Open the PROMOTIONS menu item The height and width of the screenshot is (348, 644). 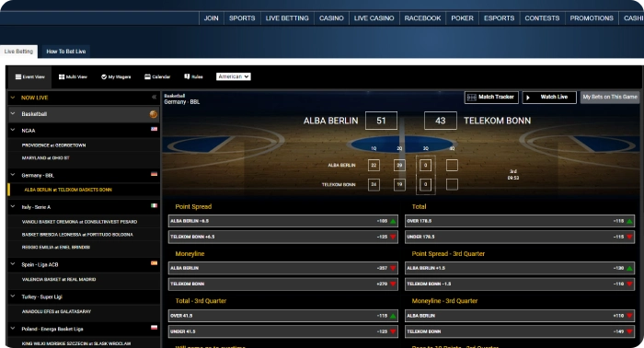coord(592,18)
